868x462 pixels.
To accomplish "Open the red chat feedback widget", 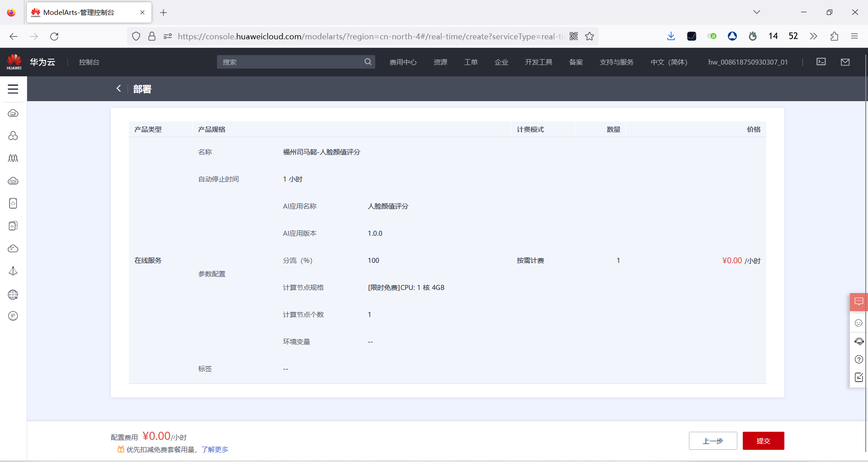I will [859, 302].
